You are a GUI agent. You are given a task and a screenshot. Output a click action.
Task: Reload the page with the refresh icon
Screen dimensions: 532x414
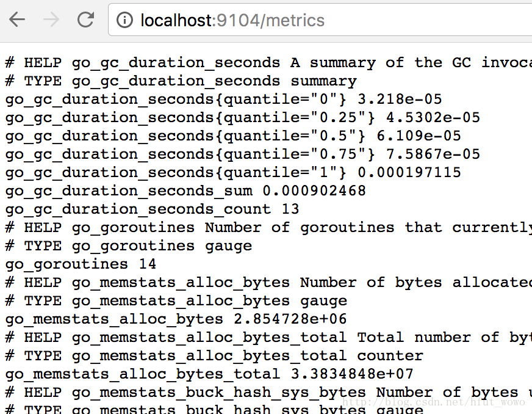point(85,20)
